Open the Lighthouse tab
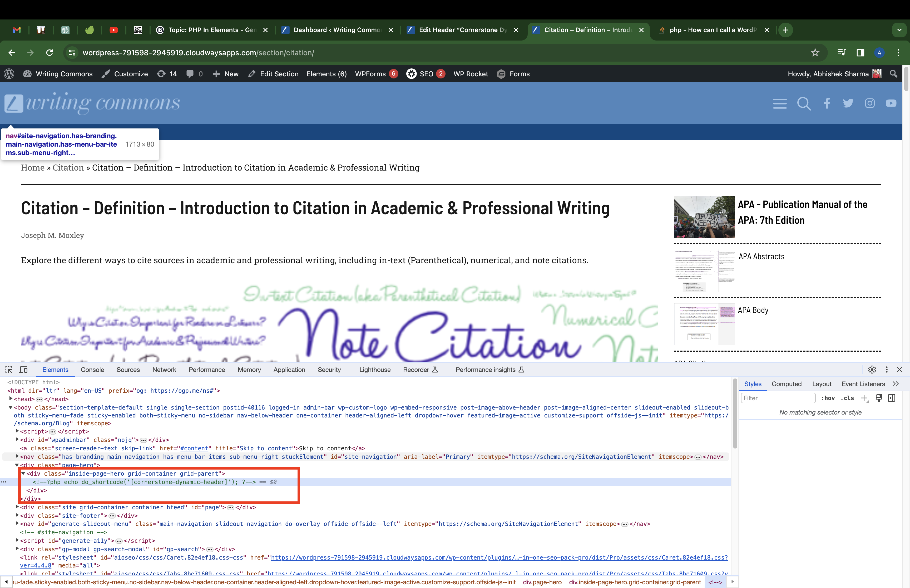The height and width of the screenshot is (588, 910). (375, 370)
